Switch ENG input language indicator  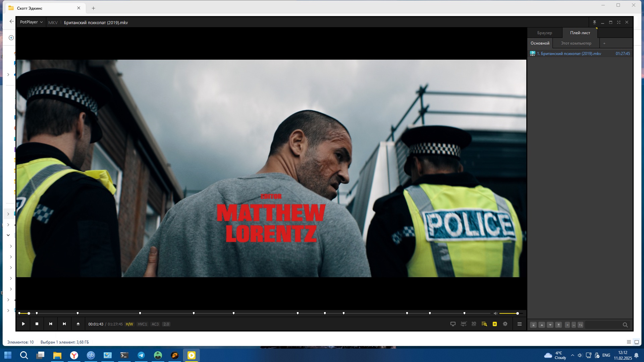(x=606, y=355)
